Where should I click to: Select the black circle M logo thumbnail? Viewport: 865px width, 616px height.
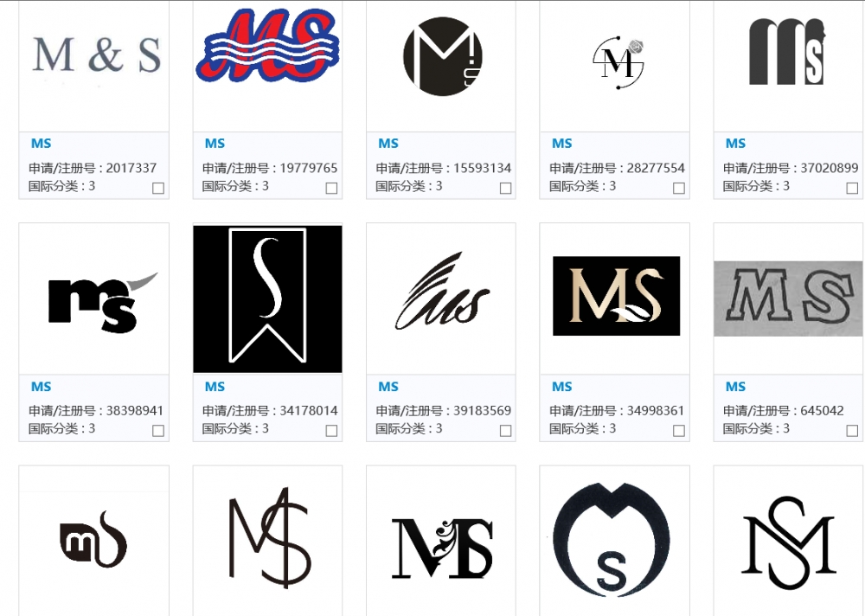pyautogui.click(x=442, y=56)
